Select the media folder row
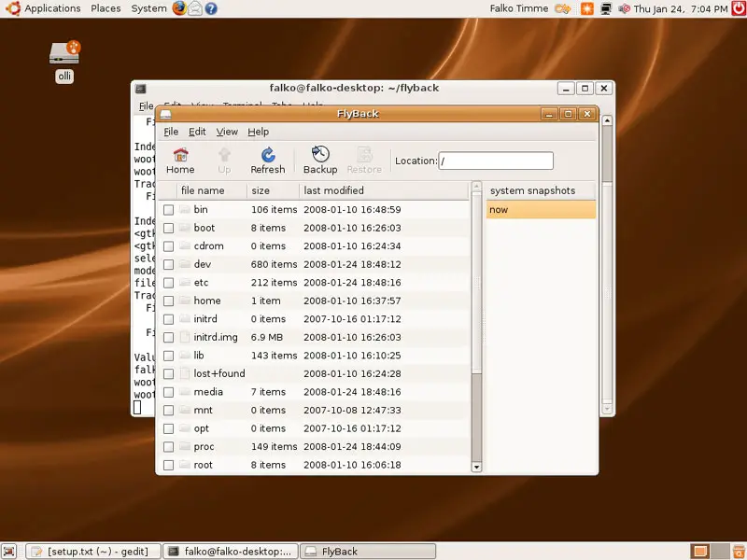 (314, 392)
